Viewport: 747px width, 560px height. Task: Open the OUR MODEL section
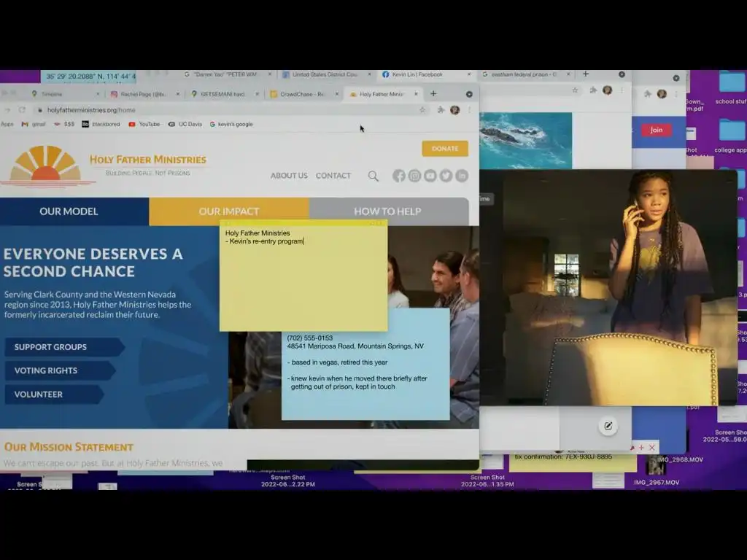(74, 211)
